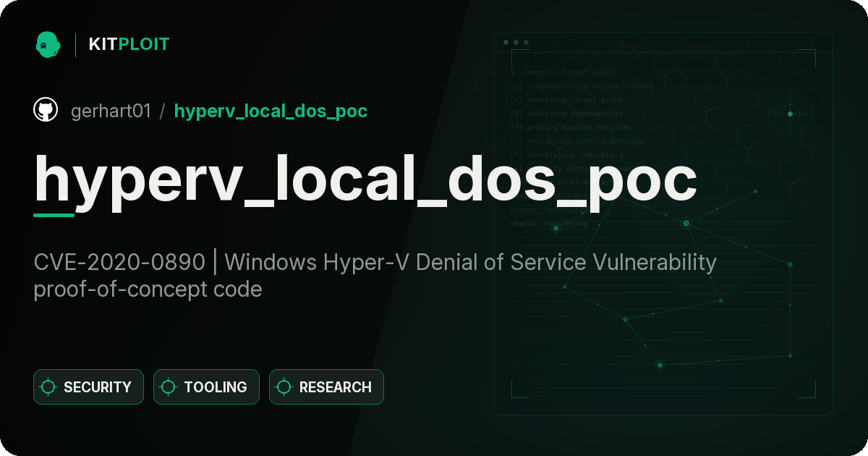
Task: Click the SECURITY tag
Action: (88, 387)
